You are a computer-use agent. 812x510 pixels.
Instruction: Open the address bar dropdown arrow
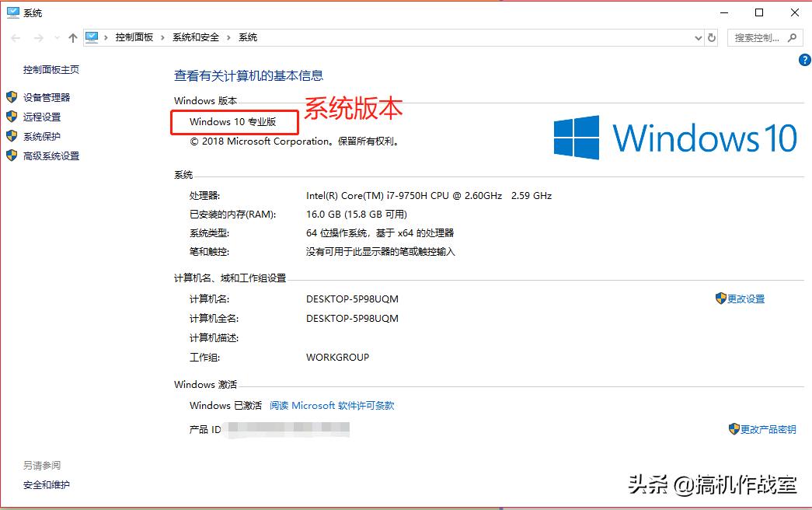(698, 37)
